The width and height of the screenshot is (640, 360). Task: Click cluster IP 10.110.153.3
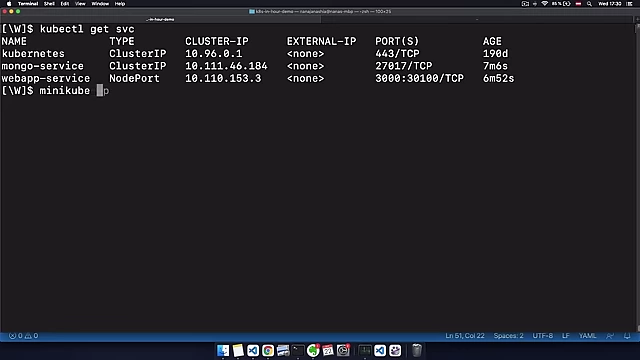click(x=223, y=78)
